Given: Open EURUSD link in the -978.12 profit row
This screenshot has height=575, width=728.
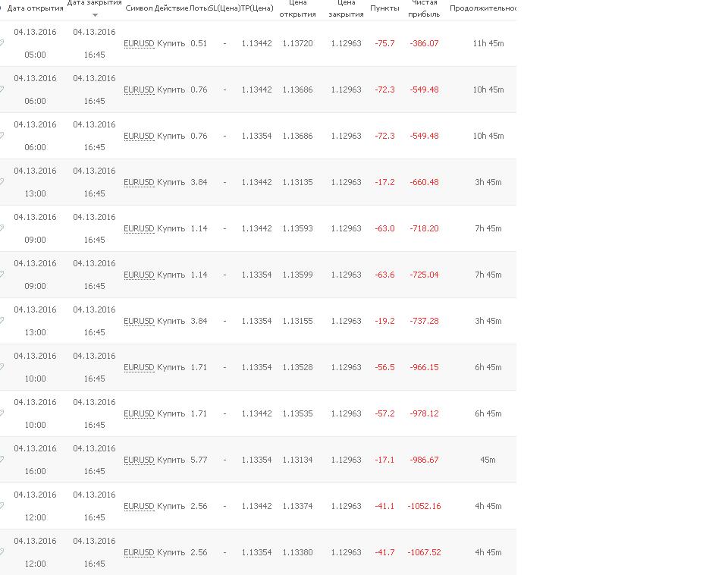Looking at the screenshot, I should point(139,413).
